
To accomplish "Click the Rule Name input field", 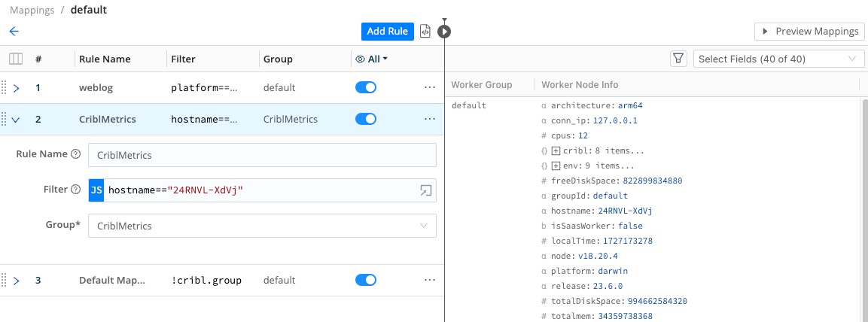I will [x=263, y=156].
